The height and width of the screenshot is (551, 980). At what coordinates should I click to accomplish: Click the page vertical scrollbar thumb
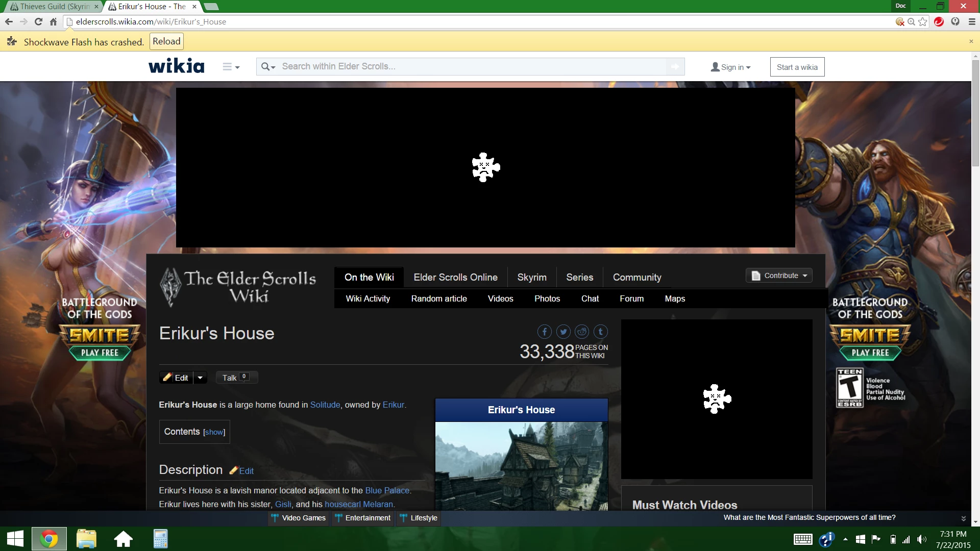coord(975,112)
